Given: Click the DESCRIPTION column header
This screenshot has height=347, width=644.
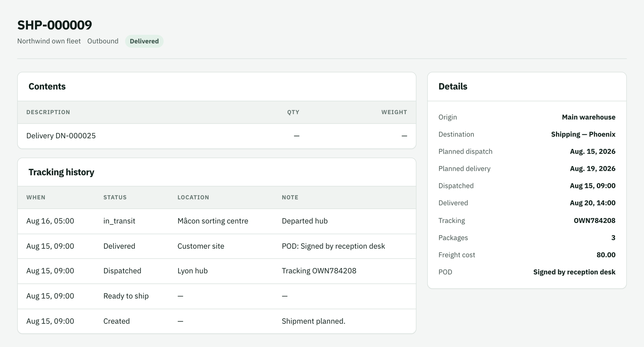Looking at the screenshot, I should tap(48, 112).
